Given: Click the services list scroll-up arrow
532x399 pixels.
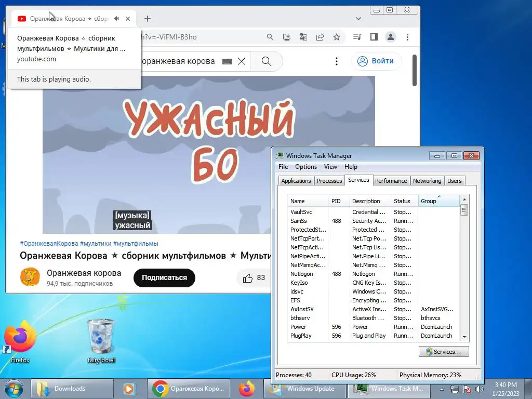Looking at the screenshot, I should coord(464,199).
